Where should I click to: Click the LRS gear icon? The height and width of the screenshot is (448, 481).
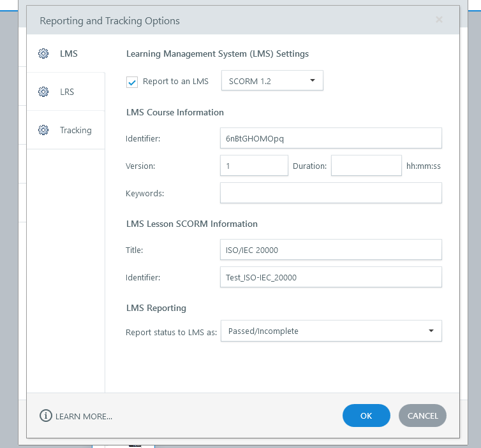[x=43, y=92]
